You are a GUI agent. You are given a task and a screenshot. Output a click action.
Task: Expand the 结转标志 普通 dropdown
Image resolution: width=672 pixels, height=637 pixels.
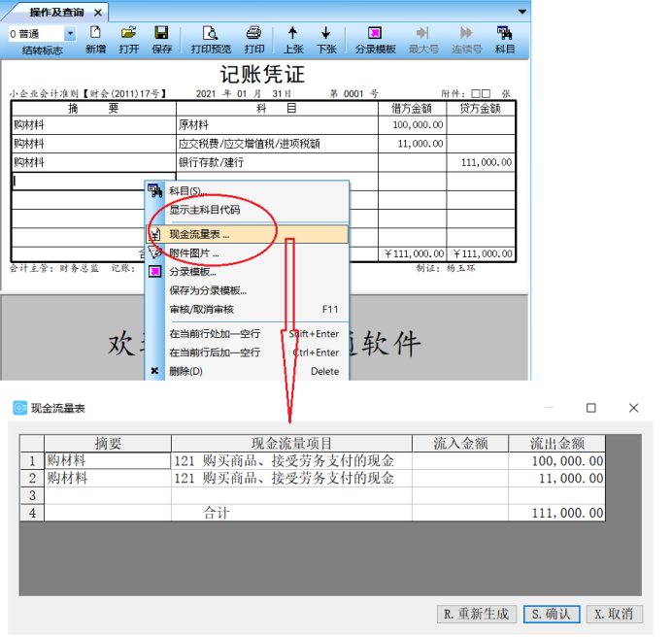click(69, 34)
